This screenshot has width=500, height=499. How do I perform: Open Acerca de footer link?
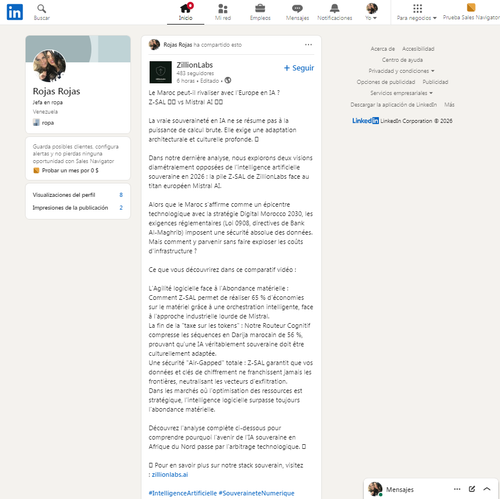tap(383, 49)
